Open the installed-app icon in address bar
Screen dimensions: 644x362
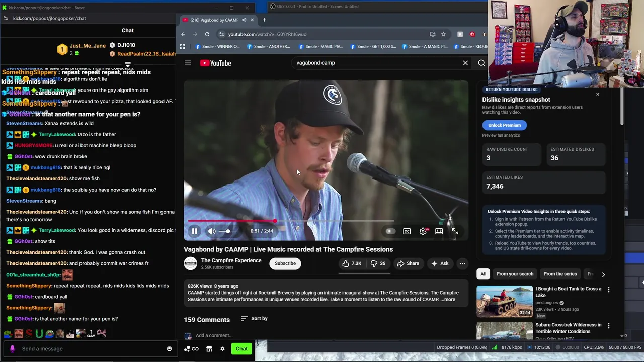pyautogui.click(x=432, y=34)
